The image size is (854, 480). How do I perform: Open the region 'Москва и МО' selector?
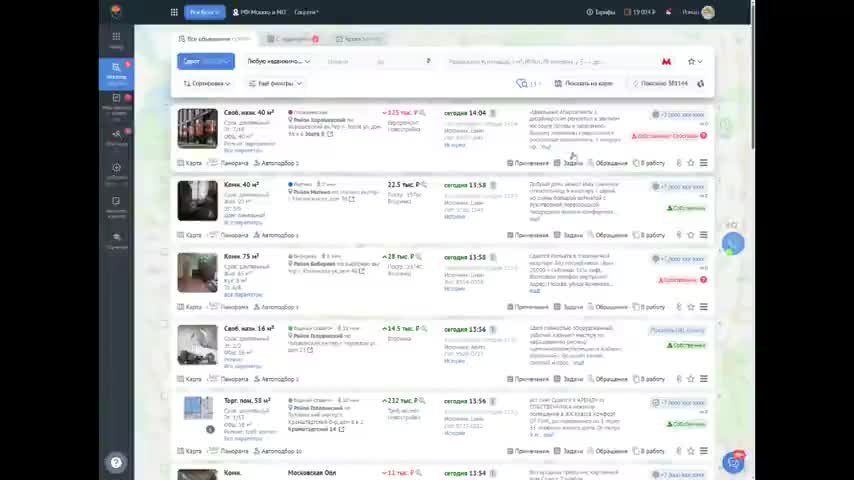point(259,12)
